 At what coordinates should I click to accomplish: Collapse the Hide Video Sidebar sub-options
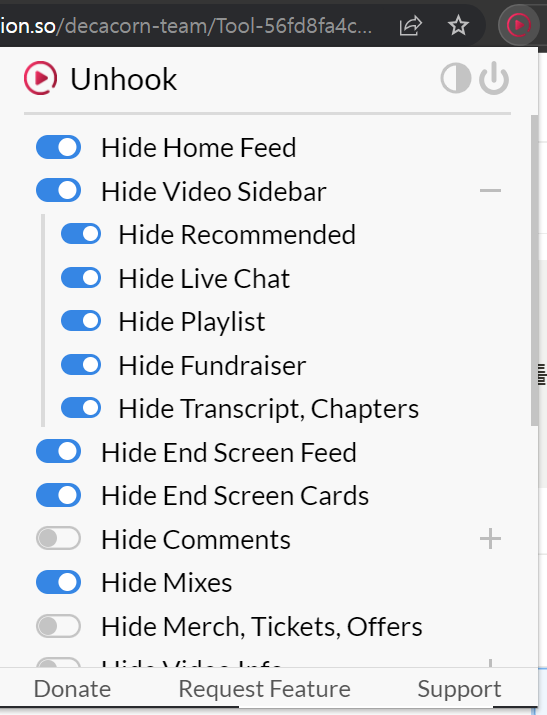click(490, 190)
